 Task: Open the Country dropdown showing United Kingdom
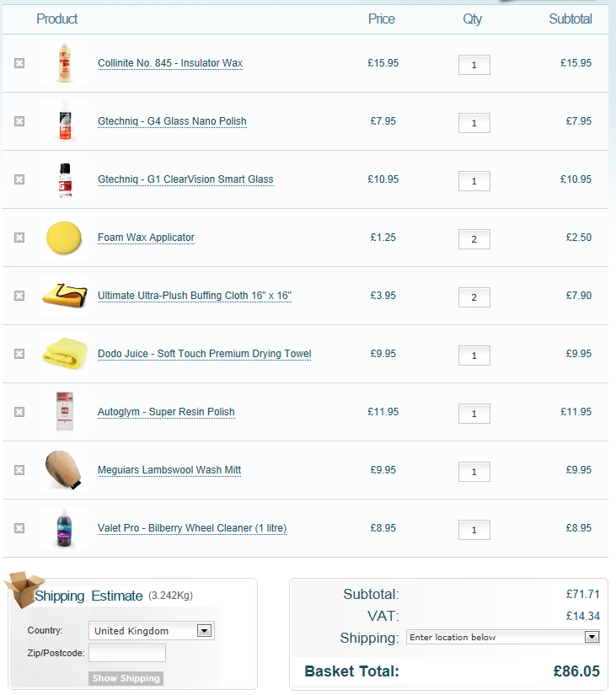click(152, 630)
